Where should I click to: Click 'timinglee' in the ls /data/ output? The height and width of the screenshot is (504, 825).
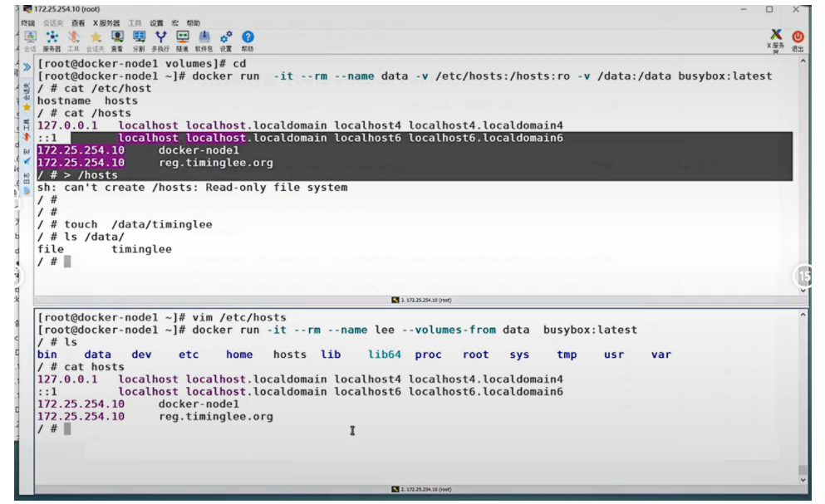141,249
